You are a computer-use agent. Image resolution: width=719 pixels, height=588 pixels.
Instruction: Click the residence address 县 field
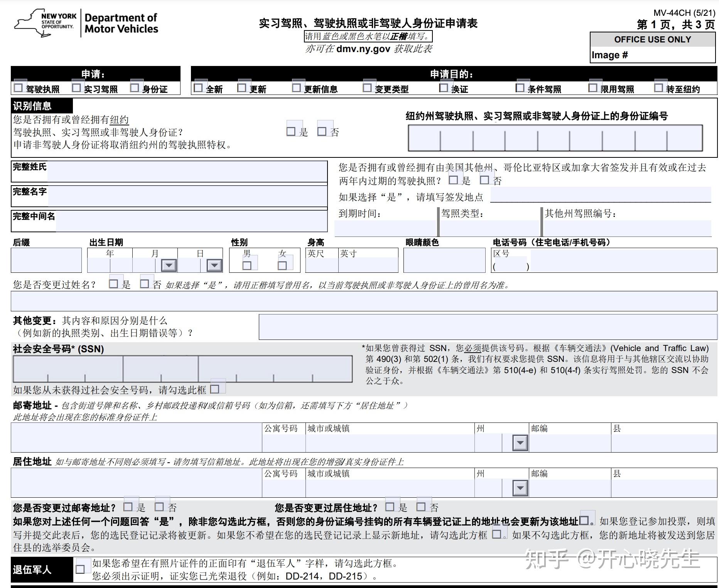point(664,488)
